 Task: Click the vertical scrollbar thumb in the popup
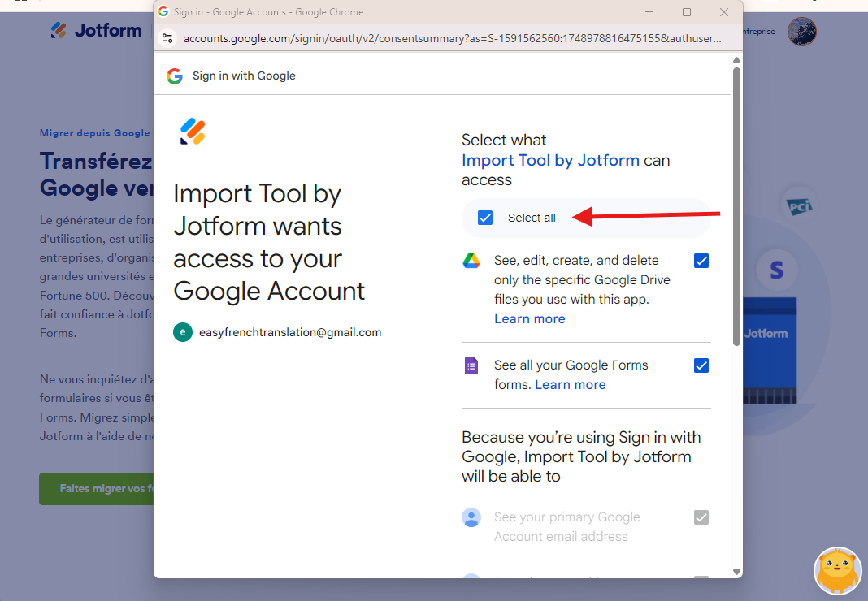tap(736, 206)
